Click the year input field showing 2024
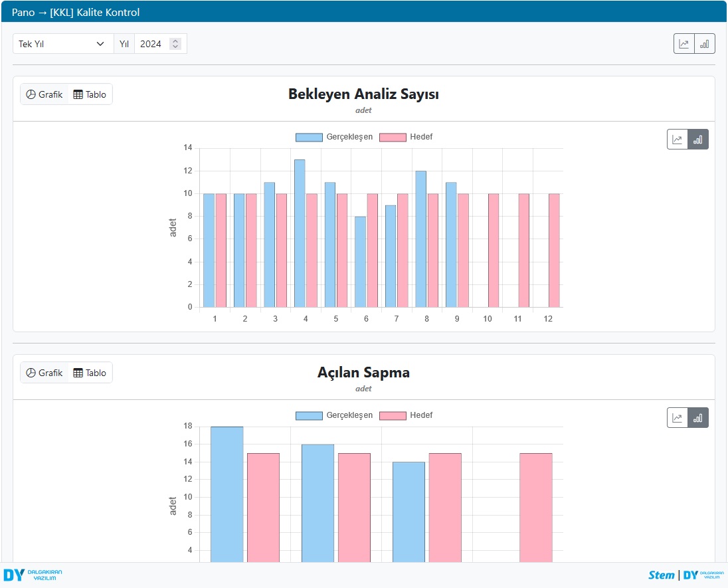The image size is (728, 588). (152, 44)
